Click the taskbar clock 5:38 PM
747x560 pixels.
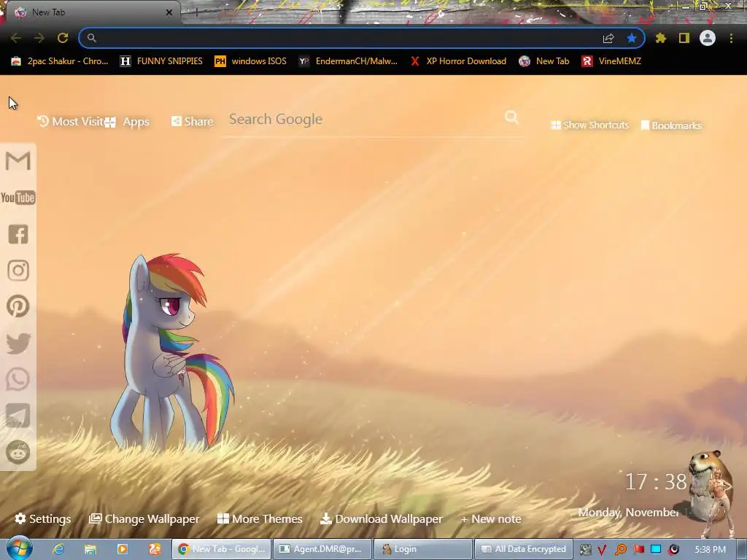pos(711,550)
